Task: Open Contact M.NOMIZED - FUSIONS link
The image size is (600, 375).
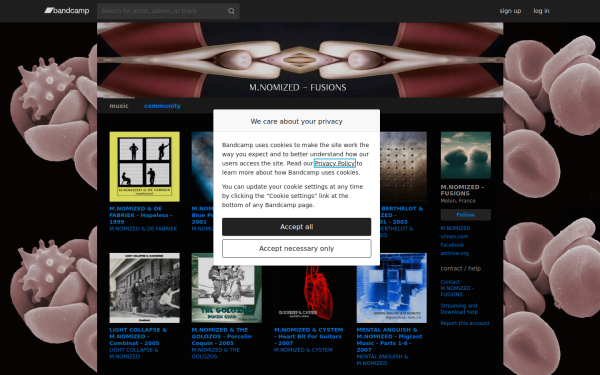Action: [457, 288]
